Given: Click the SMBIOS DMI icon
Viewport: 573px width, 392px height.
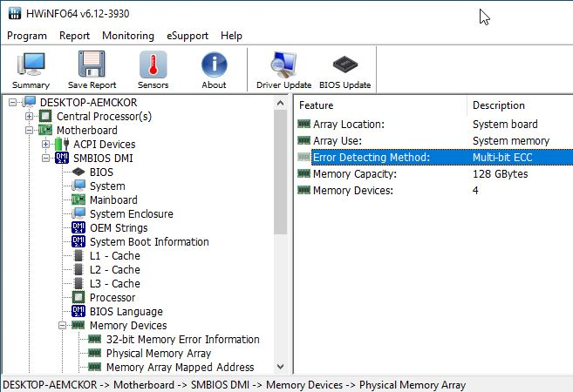Looking at the screenshot, I should (x=62, y=158).
